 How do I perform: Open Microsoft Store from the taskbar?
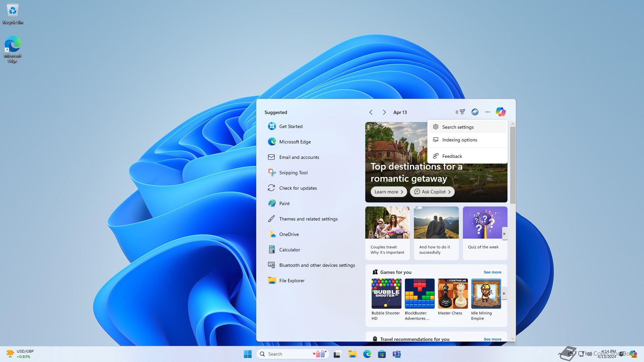click(382, 354)
